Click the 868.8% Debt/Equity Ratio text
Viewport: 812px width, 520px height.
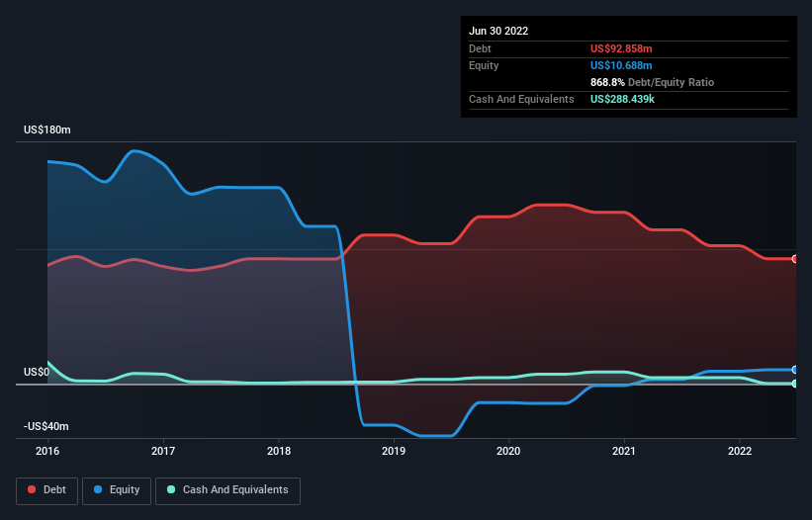point(652,82)
